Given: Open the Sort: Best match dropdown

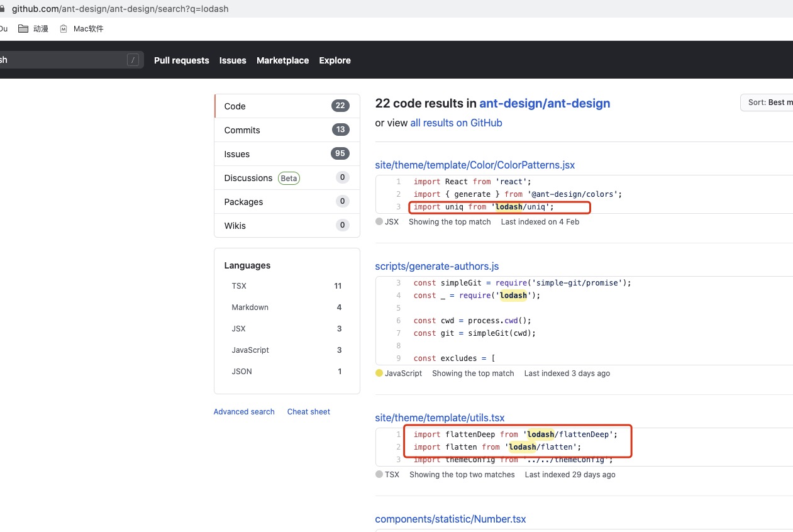Looking at the screenshot, I should tap(767, 103).
